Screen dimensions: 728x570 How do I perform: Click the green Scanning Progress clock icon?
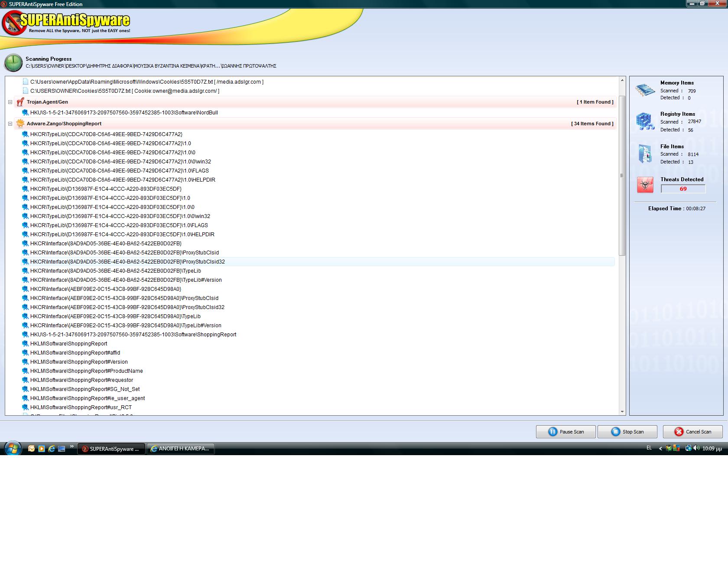coord(13,63)
